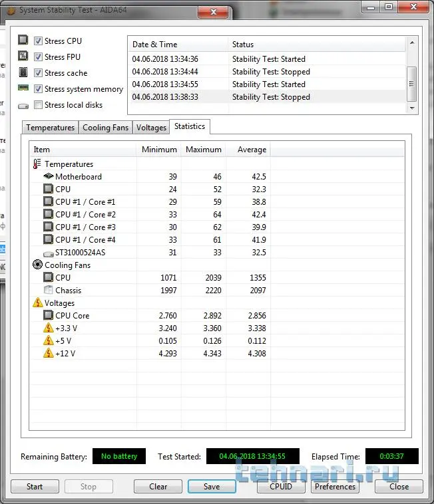The image size is (434, 504).
Task: Switch to the Temperatures tab
Action: point(50,128)
